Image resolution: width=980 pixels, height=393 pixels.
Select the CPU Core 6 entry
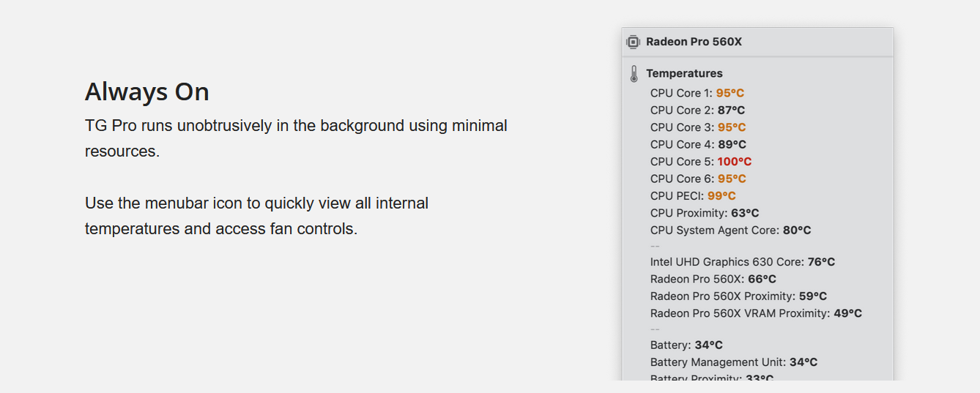click(x=698, y=179)
